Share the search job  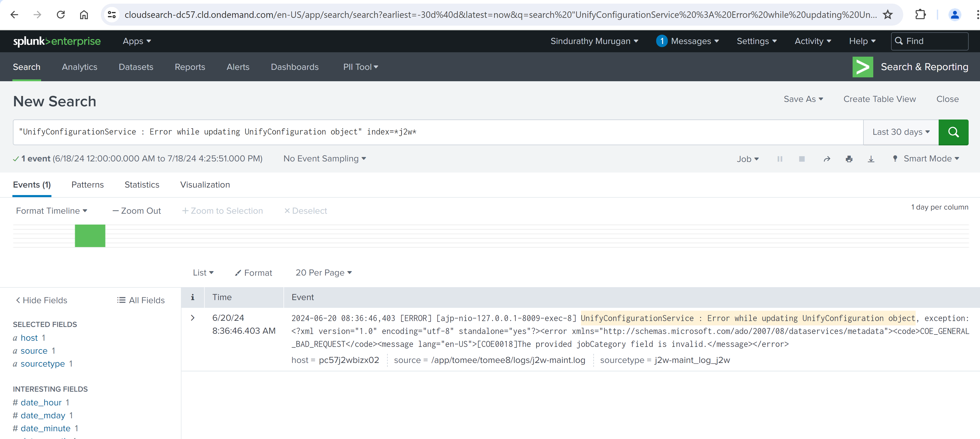tap(827, 159)
